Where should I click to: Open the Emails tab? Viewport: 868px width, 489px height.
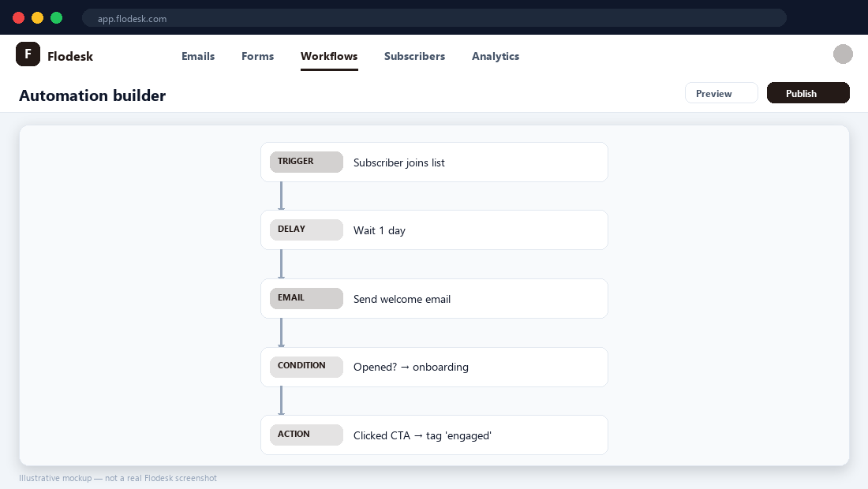198,57
